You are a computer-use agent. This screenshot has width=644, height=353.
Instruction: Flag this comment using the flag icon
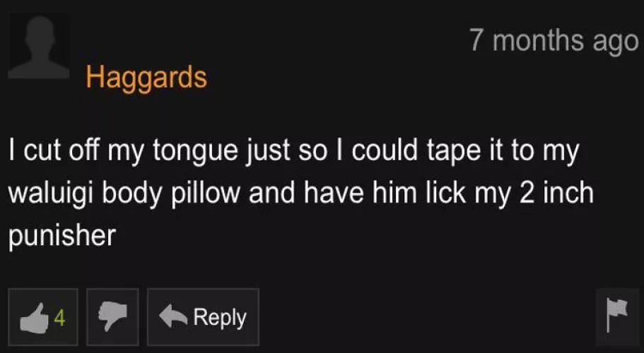(x=617, y=316)
